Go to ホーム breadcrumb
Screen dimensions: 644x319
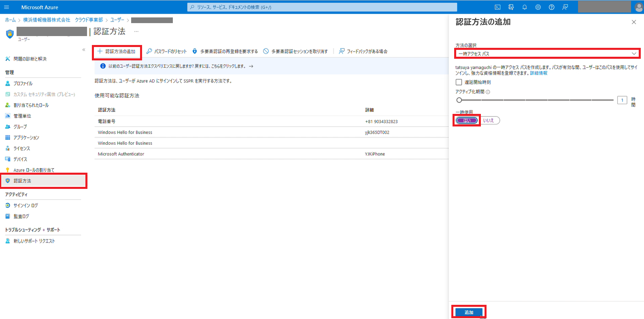point(10,20)
